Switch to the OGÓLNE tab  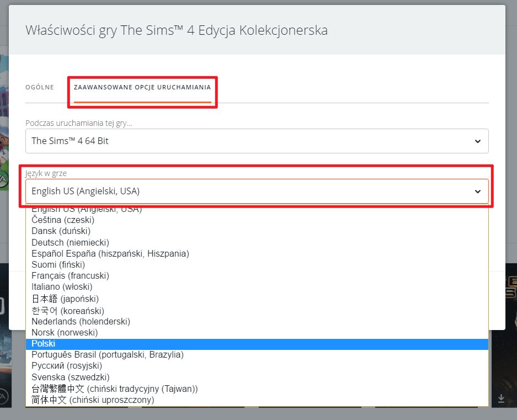pyautogui.click(x=40, y=87)
